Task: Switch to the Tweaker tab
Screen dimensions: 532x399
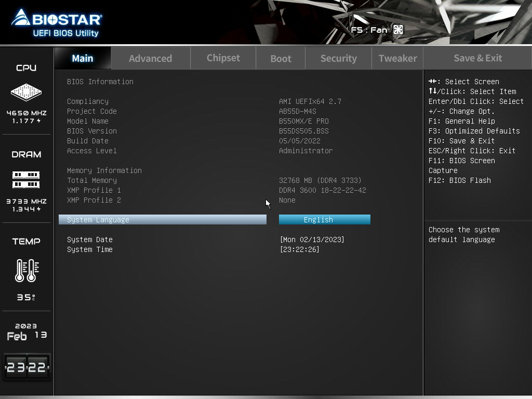Action: click(x=397, y=58)
